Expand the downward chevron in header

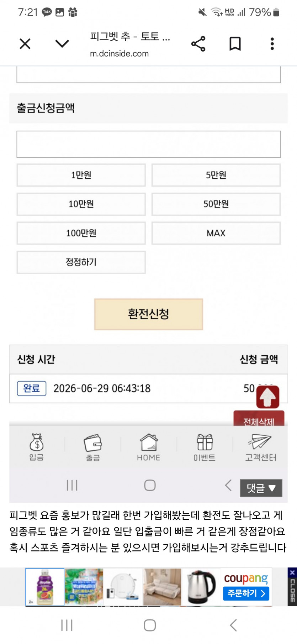click(62, 44)
